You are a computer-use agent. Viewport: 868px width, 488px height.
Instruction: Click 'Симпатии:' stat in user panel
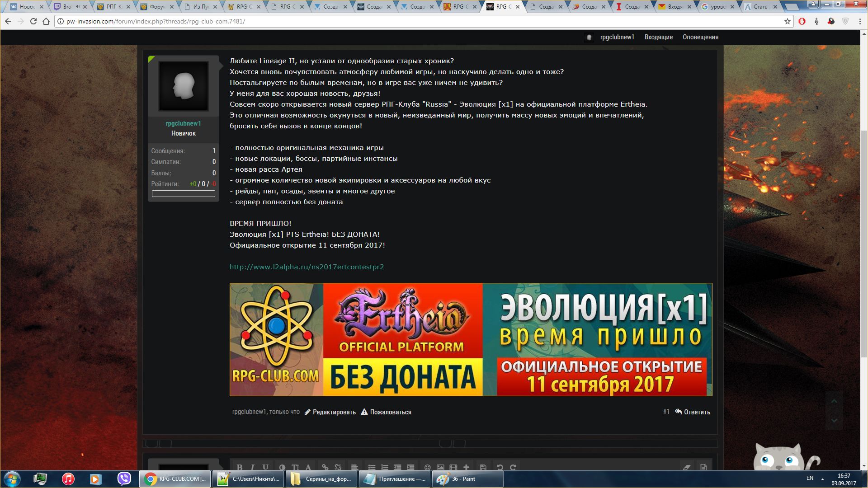click(x=166, y=162)
